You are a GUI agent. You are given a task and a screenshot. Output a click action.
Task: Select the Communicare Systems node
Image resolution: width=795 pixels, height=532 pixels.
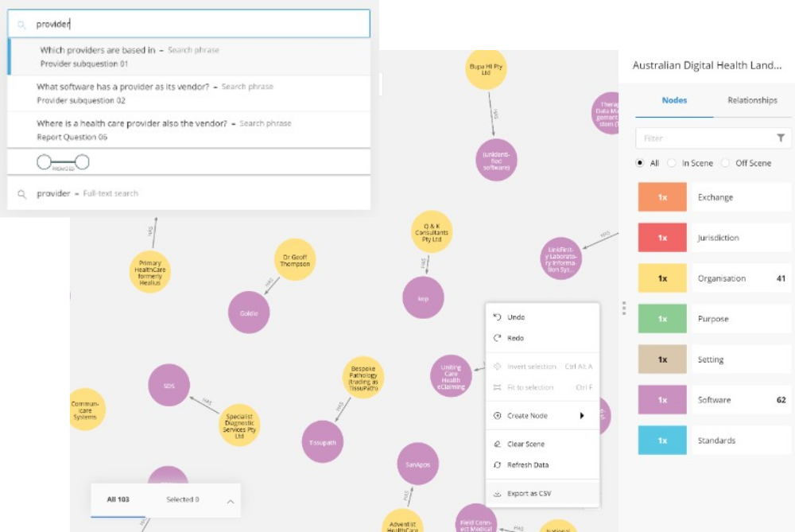(x=86, y=410)
